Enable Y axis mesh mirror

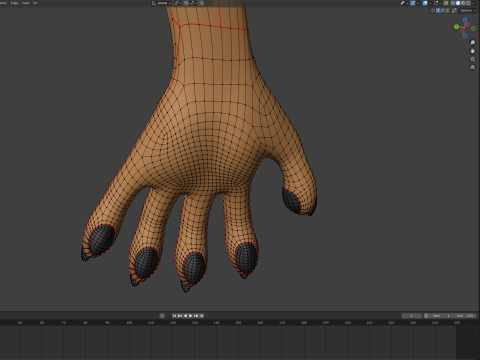click(443, 10)
